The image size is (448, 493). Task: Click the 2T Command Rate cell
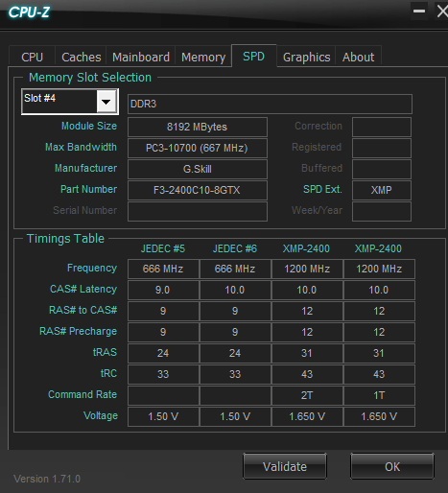(x=307, y=395)
